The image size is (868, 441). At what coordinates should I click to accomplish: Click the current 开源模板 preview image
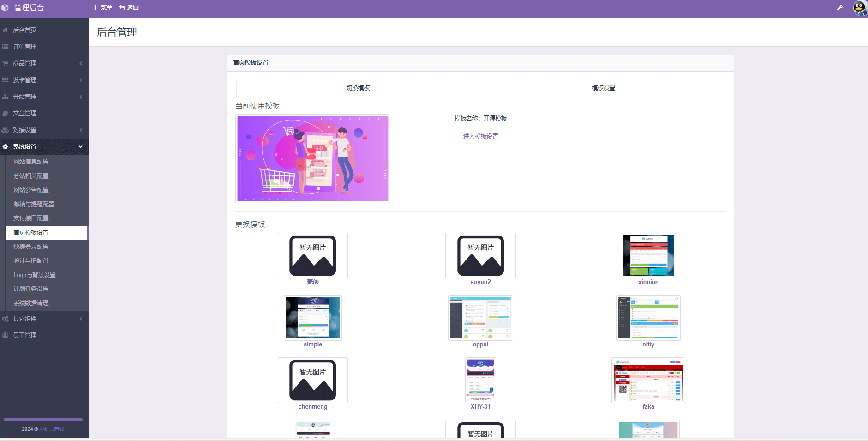pyautogui.click(x=313, y=158)
